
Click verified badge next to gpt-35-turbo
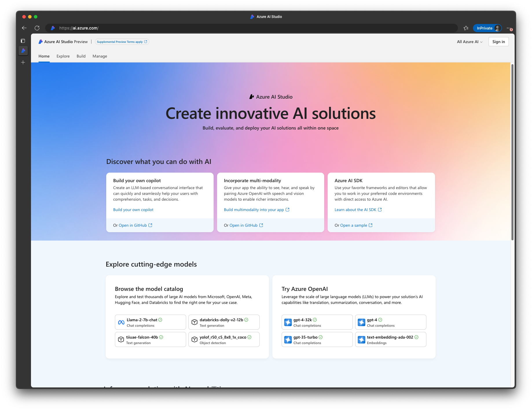point(321,337)
